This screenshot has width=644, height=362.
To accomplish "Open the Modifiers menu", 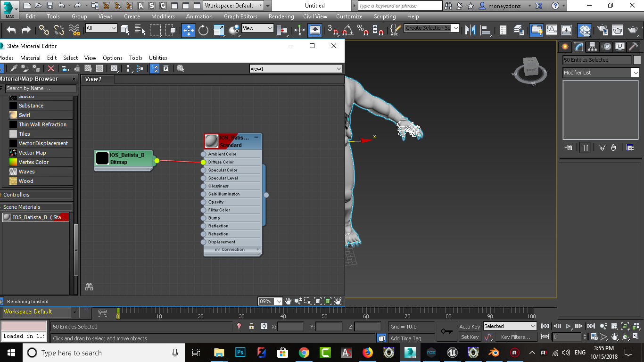I will pos(163,16).
